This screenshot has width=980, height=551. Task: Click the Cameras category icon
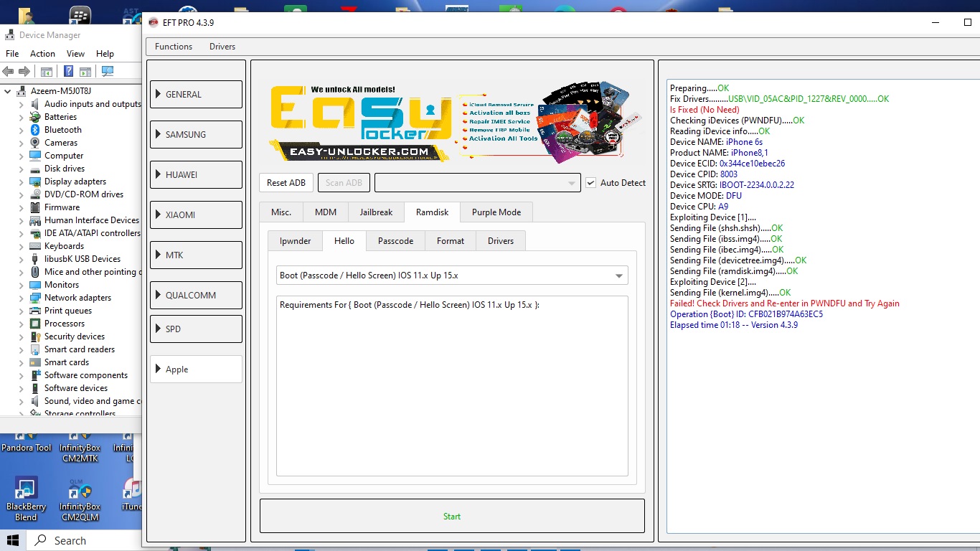[x=35, y=143]
